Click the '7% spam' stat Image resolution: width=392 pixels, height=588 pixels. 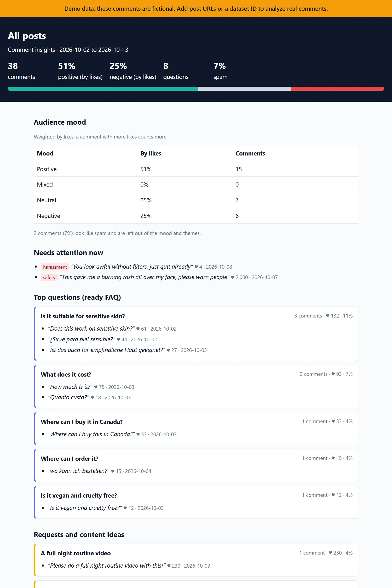(x=220, y=71)
